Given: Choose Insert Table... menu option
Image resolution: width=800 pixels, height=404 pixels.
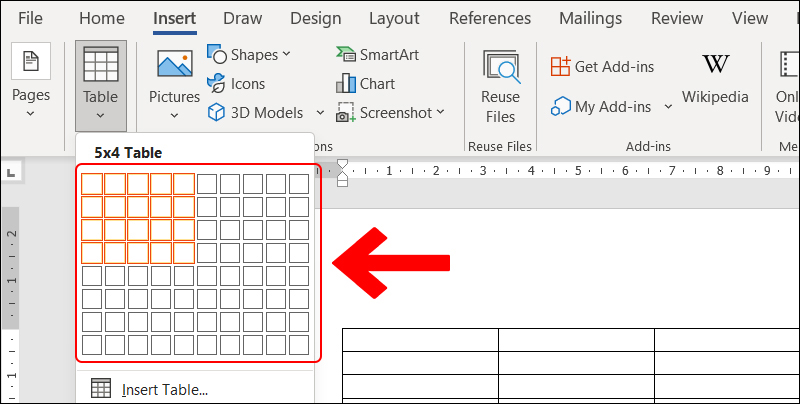Looking at the screenshot, I should click(x=164, y=390).
